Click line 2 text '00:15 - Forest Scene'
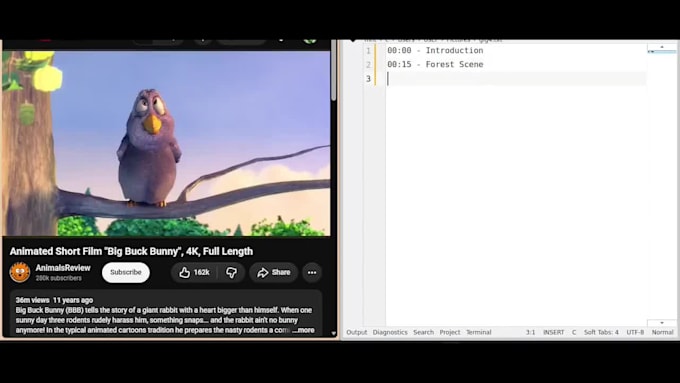The height and width of the screenshot is (383, 680). point(435,64)
